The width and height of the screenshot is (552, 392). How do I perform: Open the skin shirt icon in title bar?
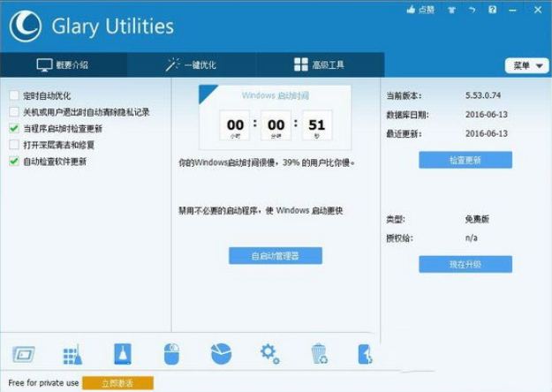[451, 10]
